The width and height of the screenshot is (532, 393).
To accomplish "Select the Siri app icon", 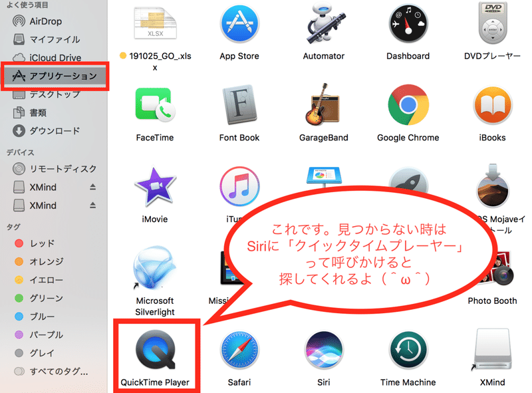I will (x=324, y=350).
